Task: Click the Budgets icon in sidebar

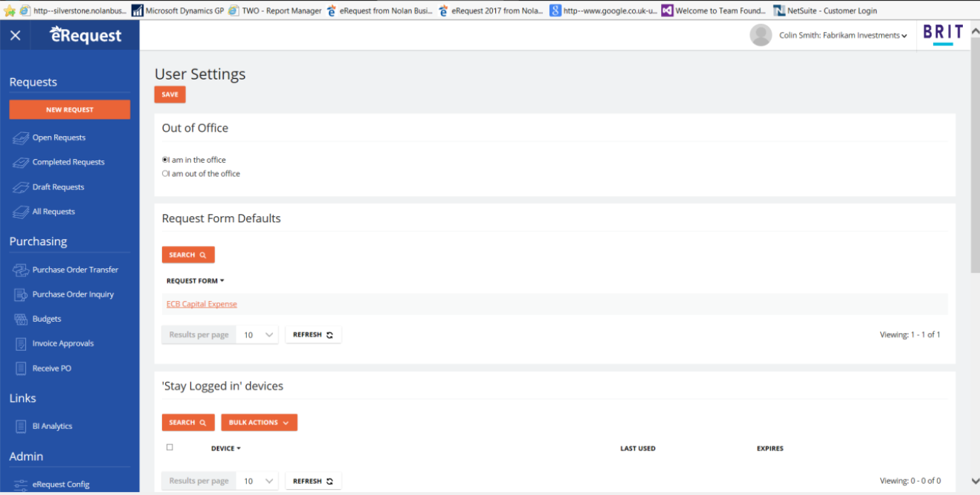Action: 20,319
